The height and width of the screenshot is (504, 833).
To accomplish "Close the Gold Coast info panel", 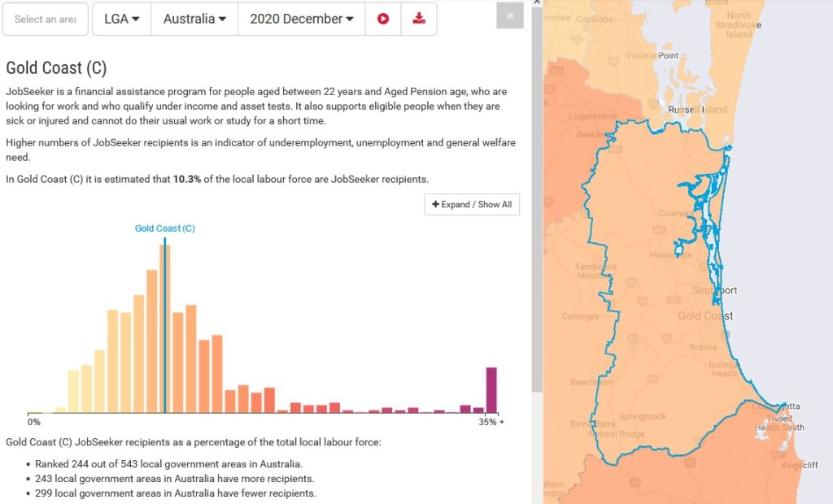I will [x=510, y=16].
